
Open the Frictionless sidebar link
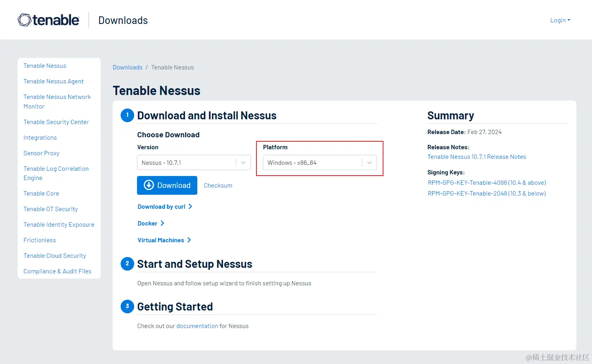[40, 240]
